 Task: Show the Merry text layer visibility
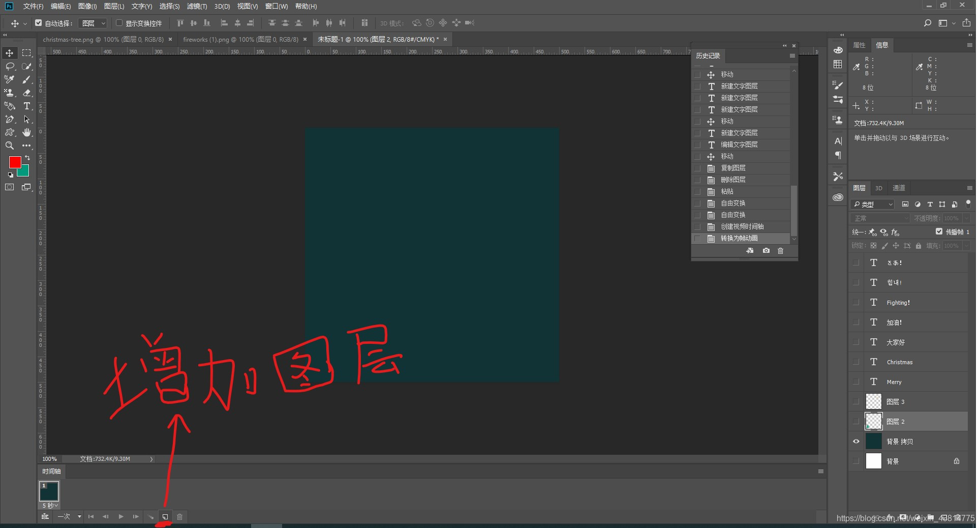(x=856, y=382)
